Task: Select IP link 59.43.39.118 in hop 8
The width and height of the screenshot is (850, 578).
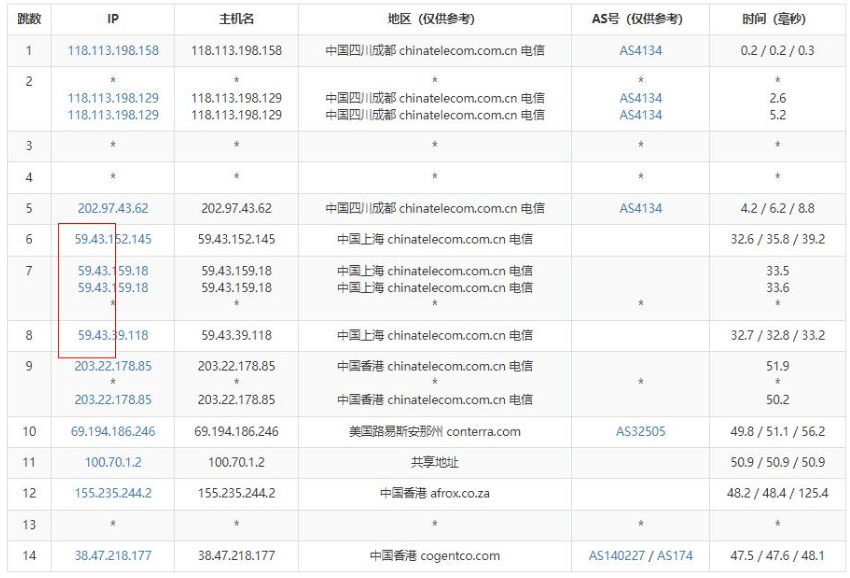Action: click(x=113, y=335)
